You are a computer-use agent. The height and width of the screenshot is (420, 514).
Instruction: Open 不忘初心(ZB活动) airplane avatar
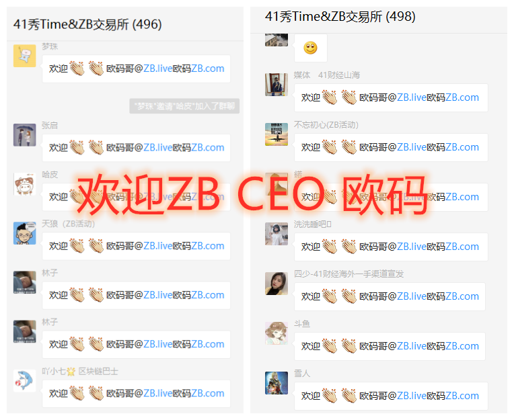277,134
